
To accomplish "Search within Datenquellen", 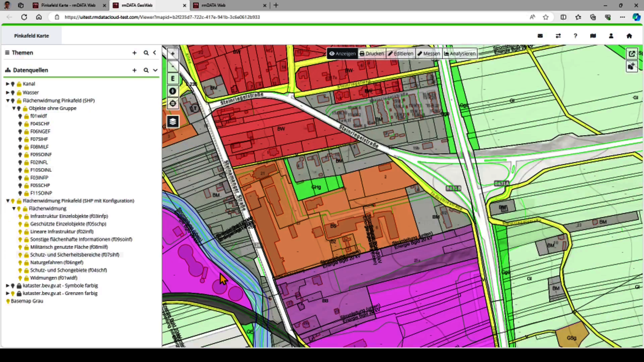I will (x=146, y=70).
